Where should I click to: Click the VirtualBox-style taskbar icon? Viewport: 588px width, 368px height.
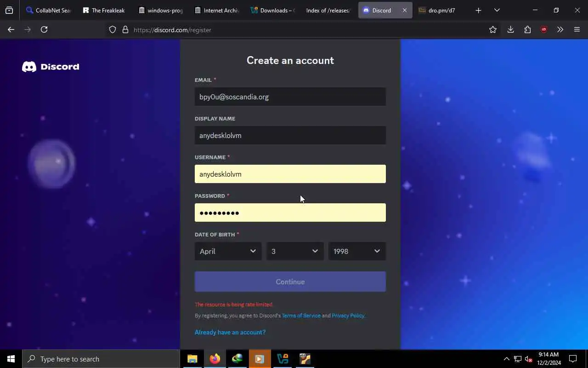(283, 359)
